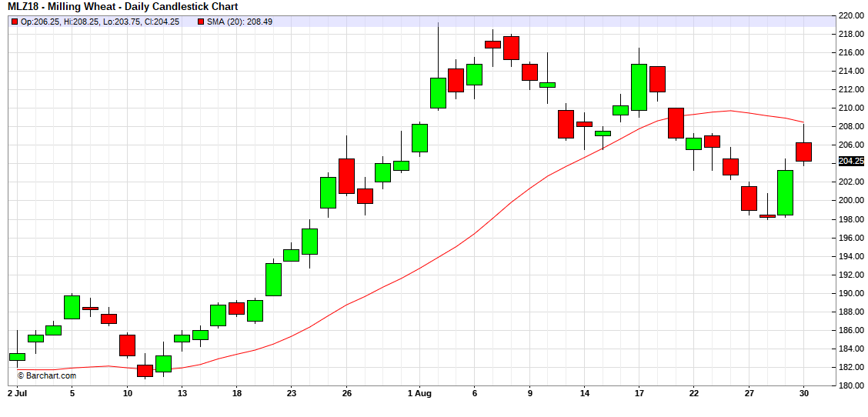Select the tall green candlestick above the 17 label
The width and height of the screenshot is (868, 417).
click(x=639, y=87)
